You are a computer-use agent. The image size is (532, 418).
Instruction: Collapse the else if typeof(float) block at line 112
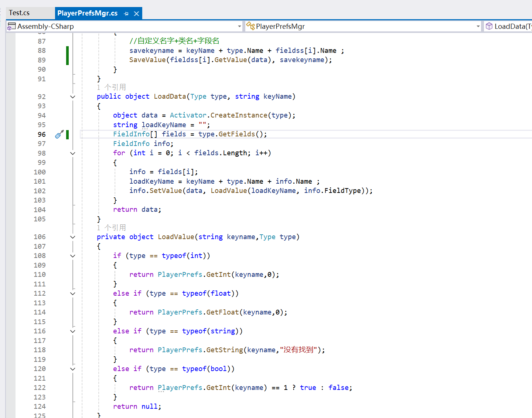(73, 293)
